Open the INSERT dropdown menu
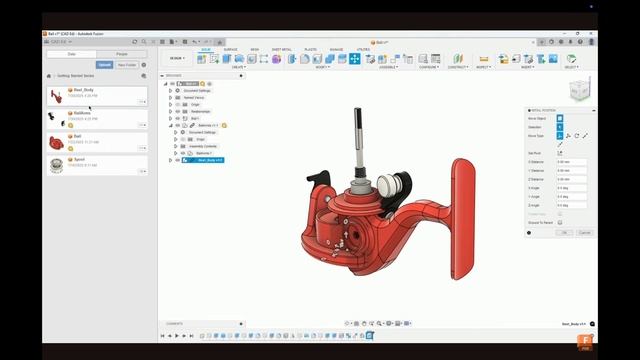Viewport: 640px width, 360px height. click(527, 67)
